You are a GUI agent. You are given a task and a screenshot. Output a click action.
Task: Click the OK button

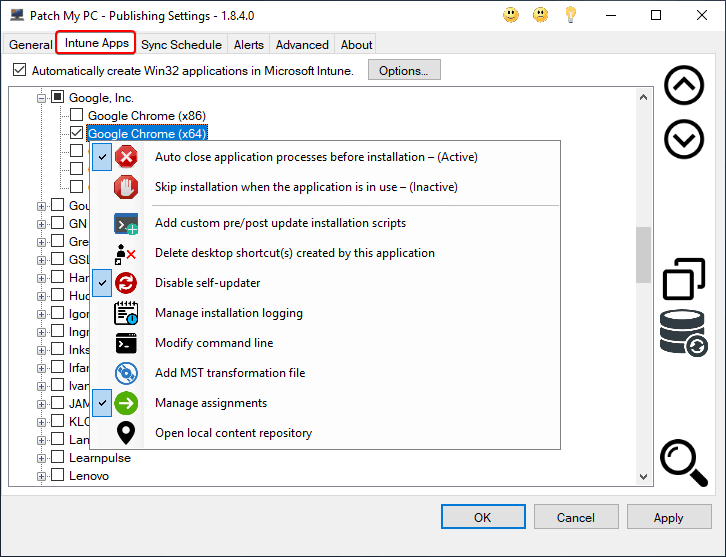pyautogui.click(x=483, y=517)
